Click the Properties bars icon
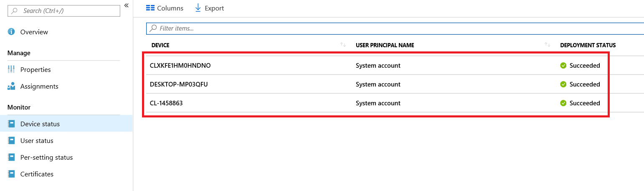Image resolution: width=644 pixels, height=191 pixels. (x=11, y=69)
